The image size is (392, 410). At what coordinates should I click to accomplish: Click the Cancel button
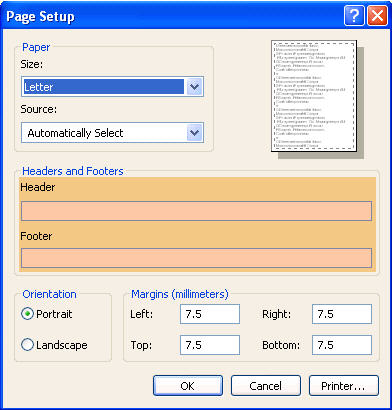pyautogui.click(x=266, y=386)
